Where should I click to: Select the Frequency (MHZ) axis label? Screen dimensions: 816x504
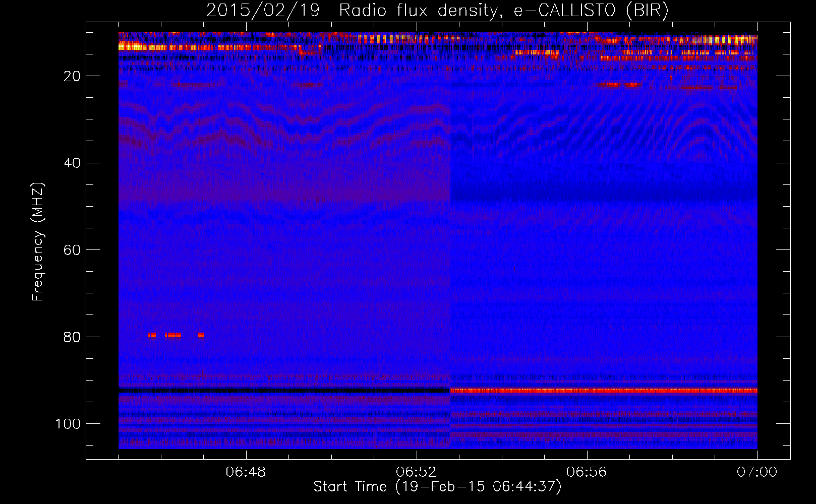click(38, 242)
